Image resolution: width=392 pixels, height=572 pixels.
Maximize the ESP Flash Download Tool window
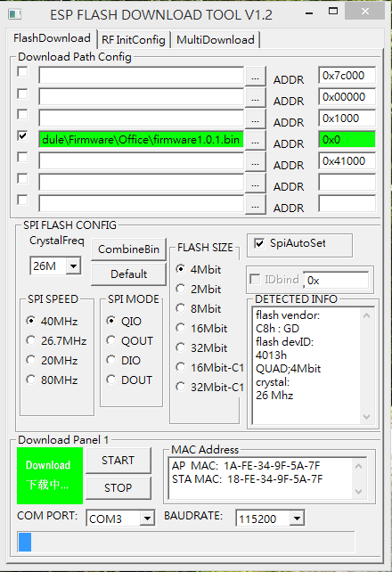333,12
